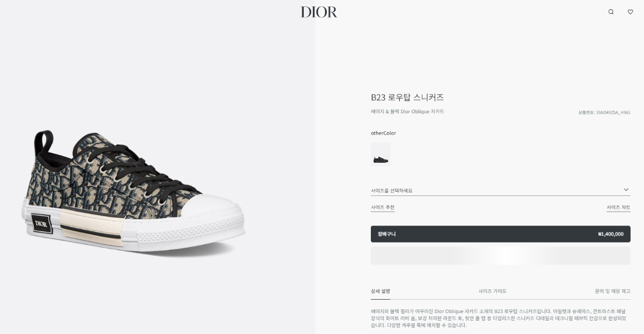The height and width of the screenshot is (334, 644).
Task: Click the product title B23 로우탑 스니커즈
Action: pyautogui.click(x=407, y=97)
